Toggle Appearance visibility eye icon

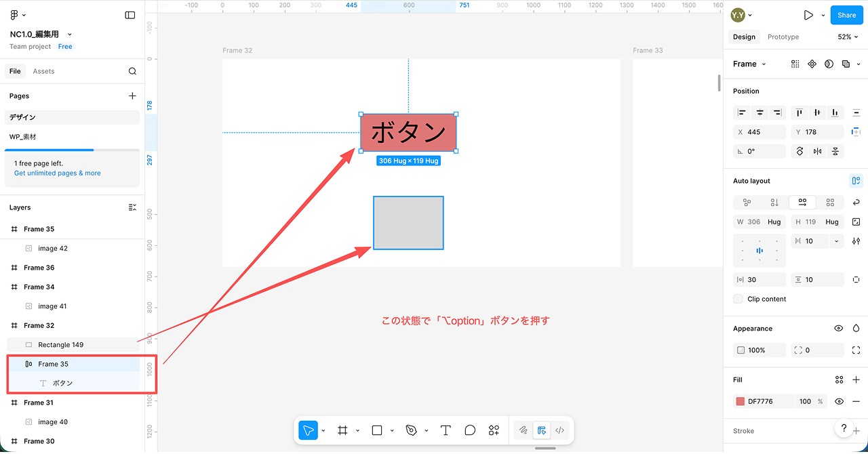[839, 329]
